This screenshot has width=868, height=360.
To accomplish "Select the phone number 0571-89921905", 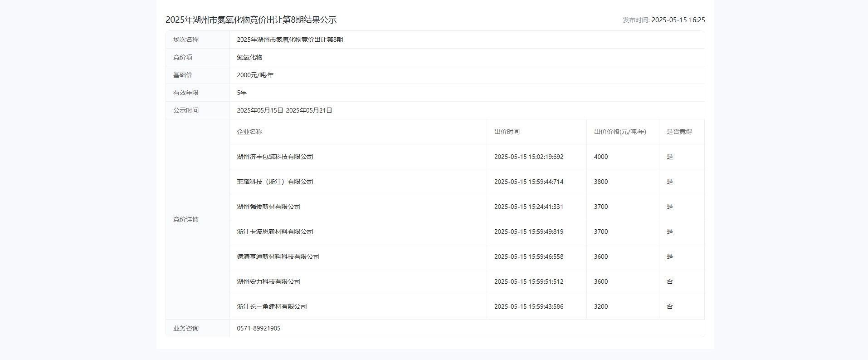I will (x=258, y=328).
